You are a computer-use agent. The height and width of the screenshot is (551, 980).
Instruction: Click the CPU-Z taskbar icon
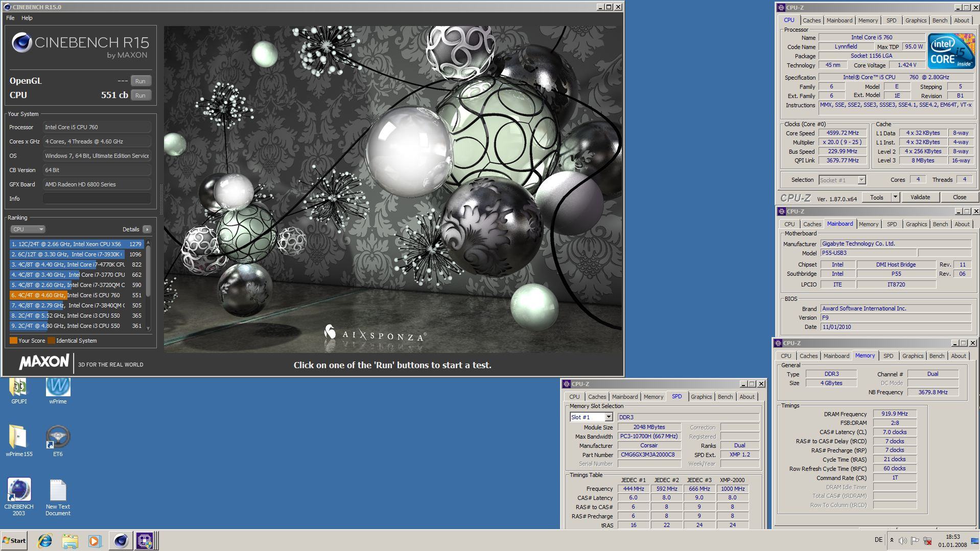[144, 540]
